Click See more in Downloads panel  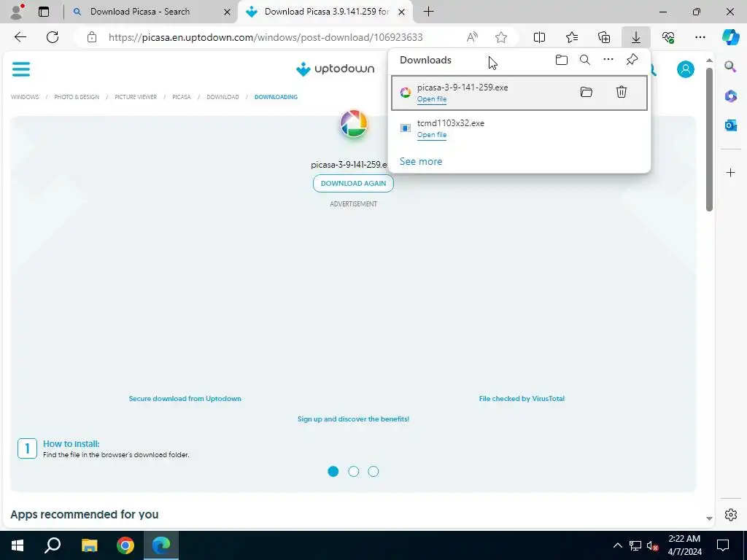pos(421,161)
